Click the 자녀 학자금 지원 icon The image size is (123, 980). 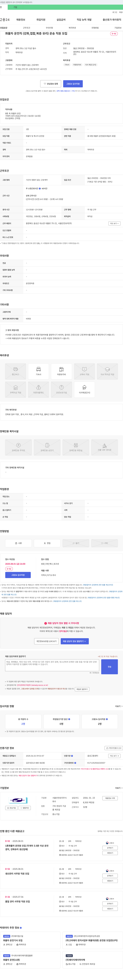pyautogui.click(x=107, y=371)
